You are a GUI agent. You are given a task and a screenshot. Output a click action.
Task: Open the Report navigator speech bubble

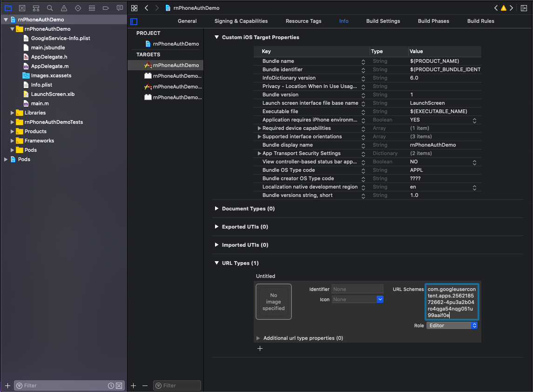tap(120, 8)
